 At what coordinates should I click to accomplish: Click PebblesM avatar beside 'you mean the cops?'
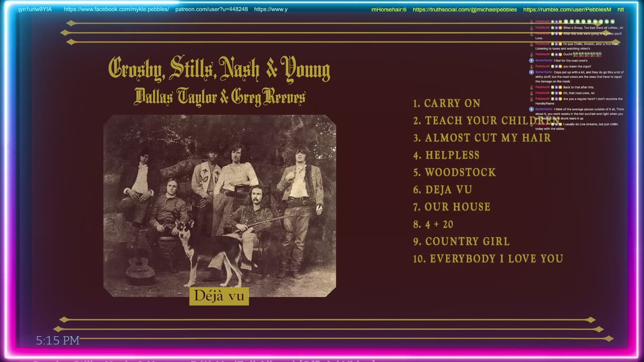point(531,66)
